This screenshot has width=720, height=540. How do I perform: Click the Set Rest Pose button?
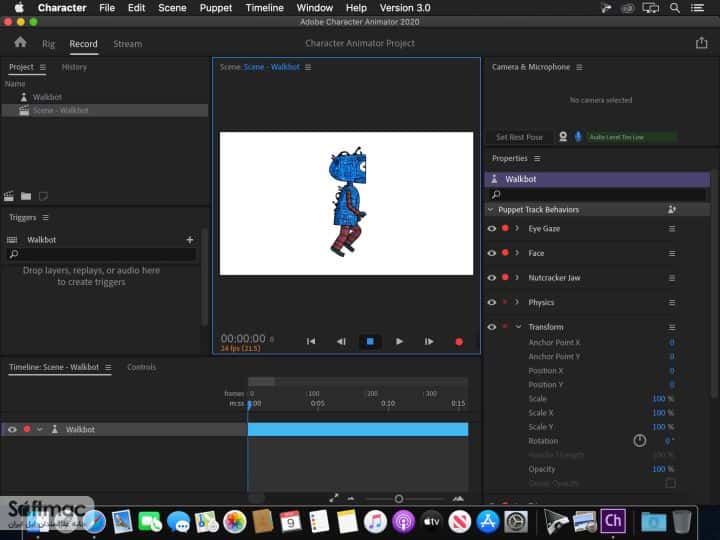(519, 137)
